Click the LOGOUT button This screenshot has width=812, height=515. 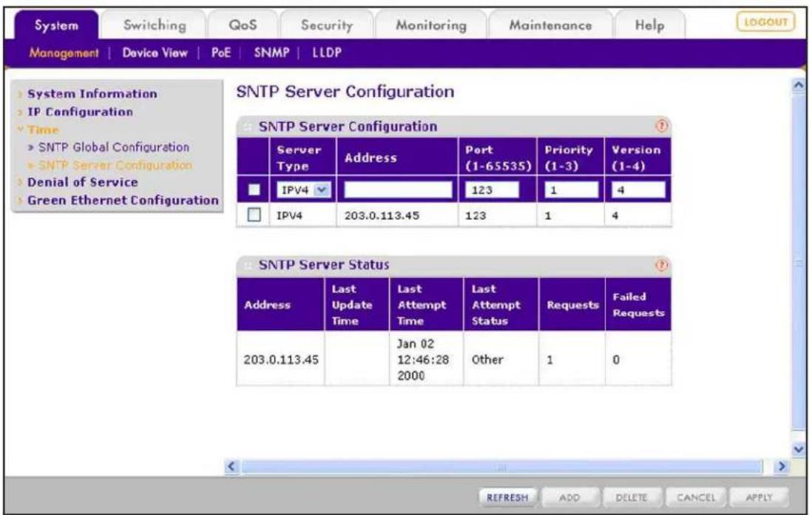click(765, 21)
